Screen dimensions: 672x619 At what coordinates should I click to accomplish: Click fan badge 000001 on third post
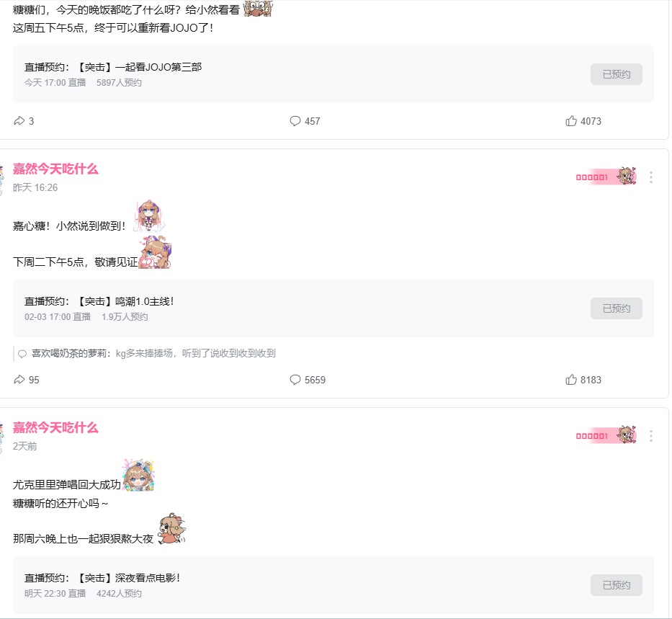[x=606, y=435]
